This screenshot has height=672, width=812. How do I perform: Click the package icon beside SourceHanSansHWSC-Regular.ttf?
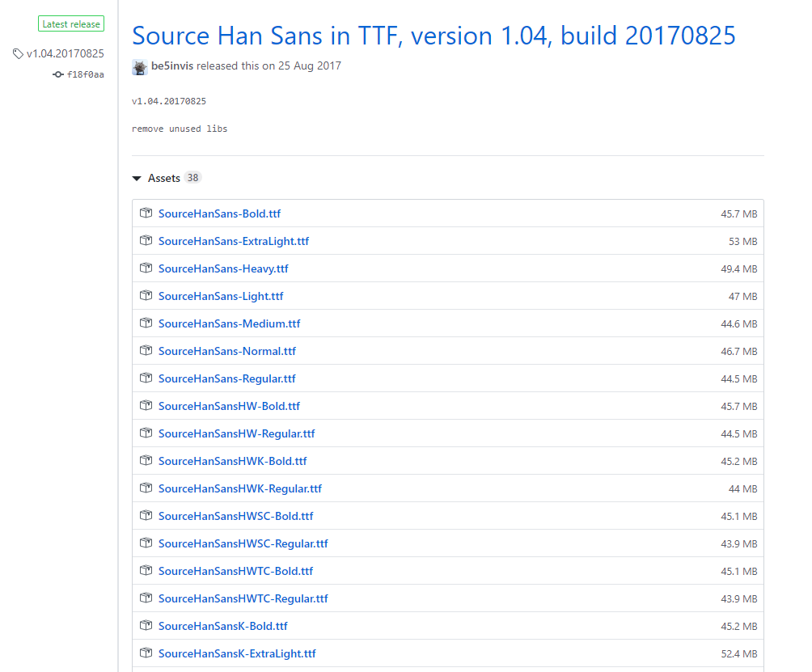tap(146, 542)
